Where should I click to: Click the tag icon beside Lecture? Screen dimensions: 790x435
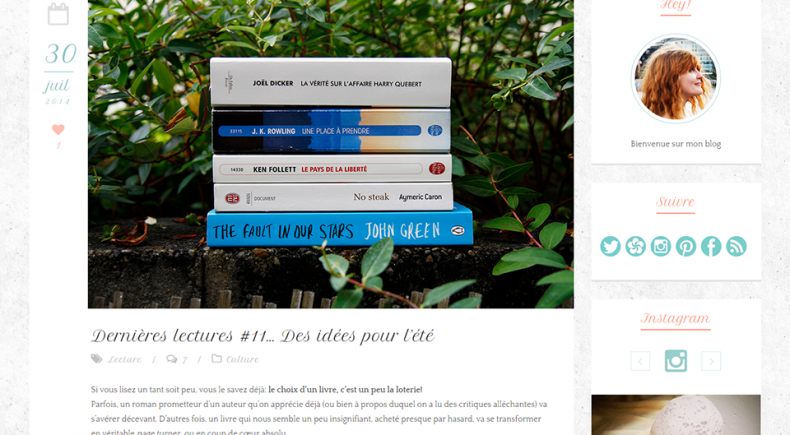[96, 358]
